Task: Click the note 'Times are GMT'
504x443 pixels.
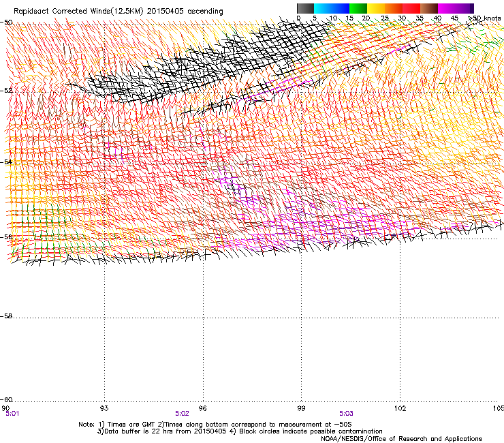Action: pos(131,425)
